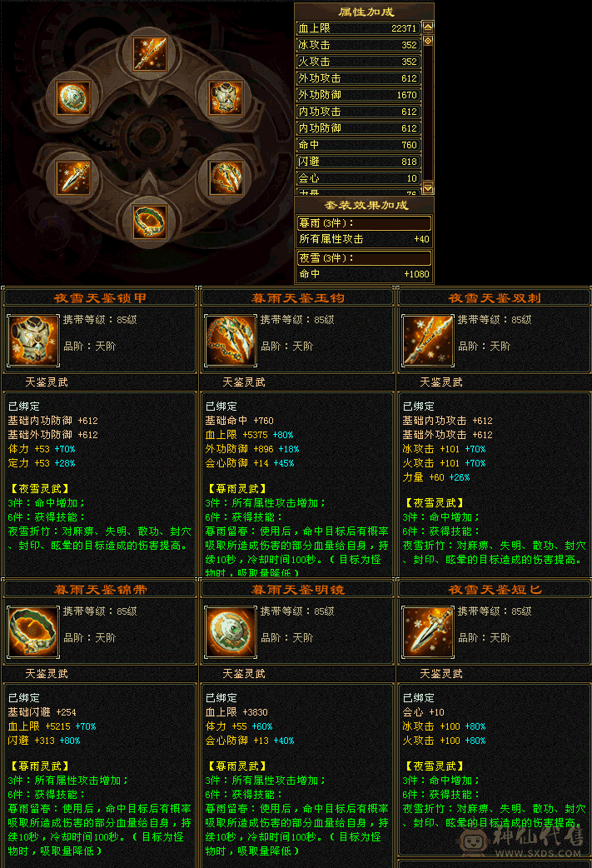Click 夜雪天鉴锁甲 armor thumbnail icon
592x868 pixels.
(x=32, y=341)
